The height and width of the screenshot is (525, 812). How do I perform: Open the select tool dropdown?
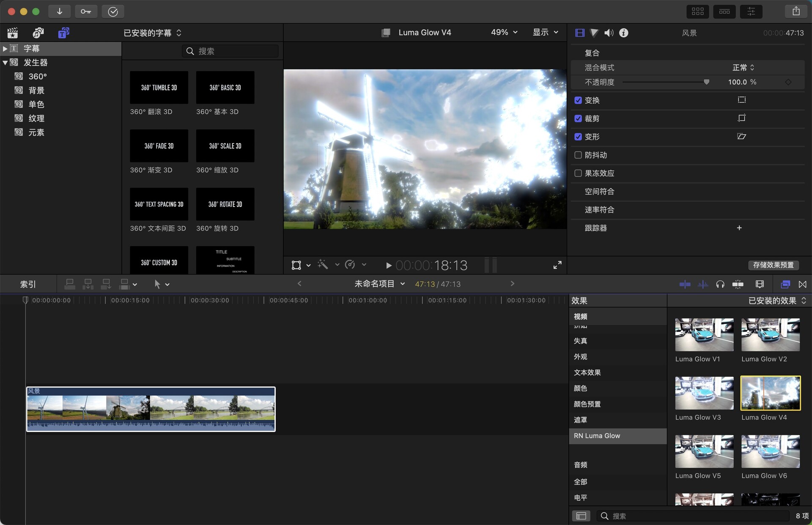click(x=167, y=285)
